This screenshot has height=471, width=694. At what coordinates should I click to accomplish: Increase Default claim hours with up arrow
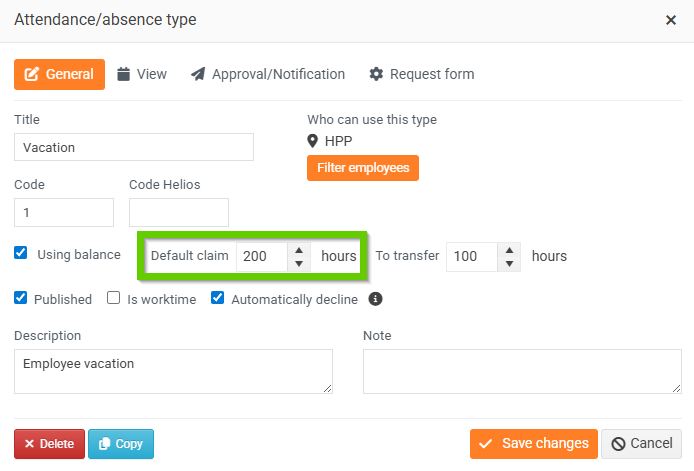[x=299, y=249]
